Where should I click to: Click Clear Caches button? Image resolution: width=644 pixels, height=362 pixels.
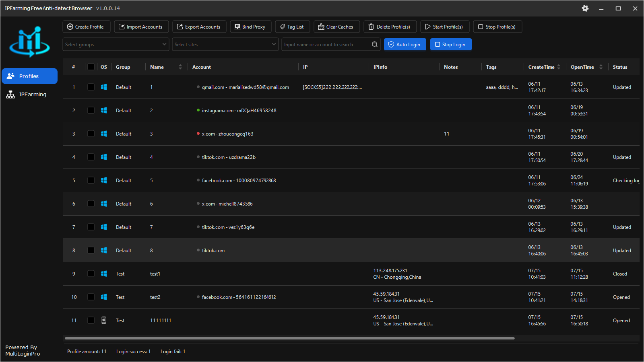pos(336,27)
